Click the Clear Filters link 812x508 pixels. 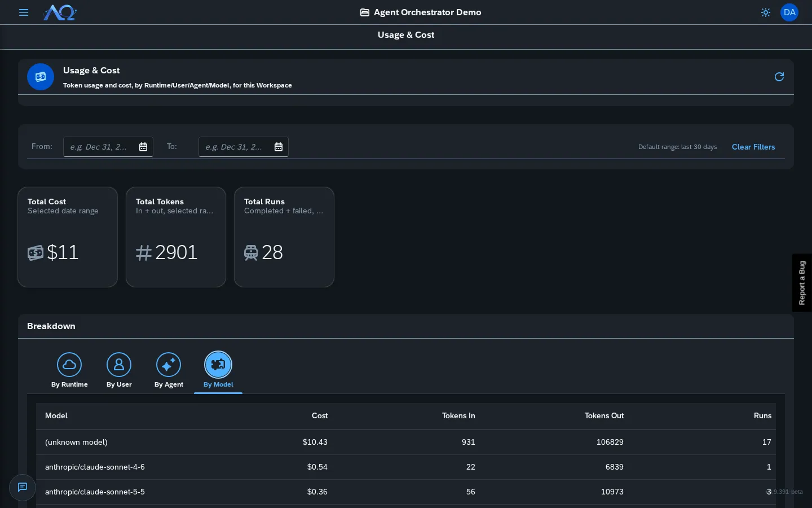pyautogui.click(x=753, y=147)
